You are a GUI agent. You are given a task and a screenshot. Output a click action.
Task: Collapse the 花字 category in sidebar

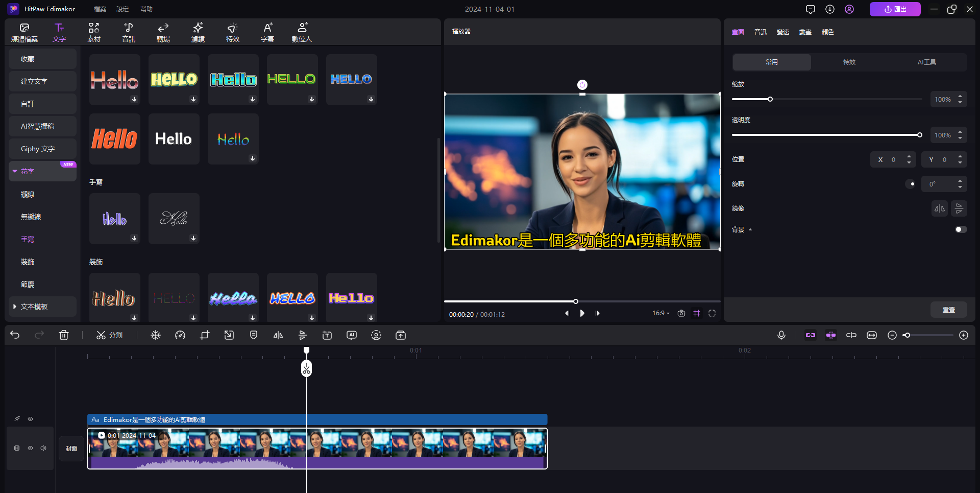pos(15,171)
